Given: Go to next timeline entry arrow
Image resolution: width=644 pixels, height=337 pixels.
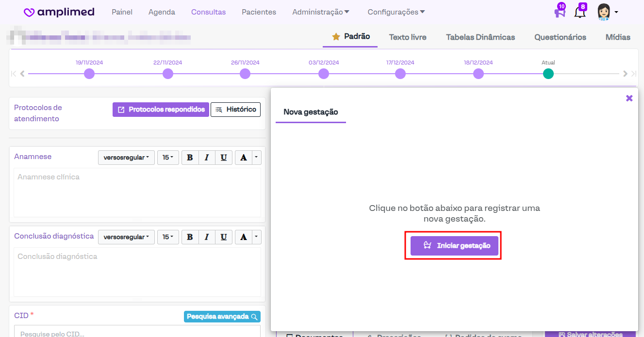Looking at the screenshot, I should [x=625, y=74].
